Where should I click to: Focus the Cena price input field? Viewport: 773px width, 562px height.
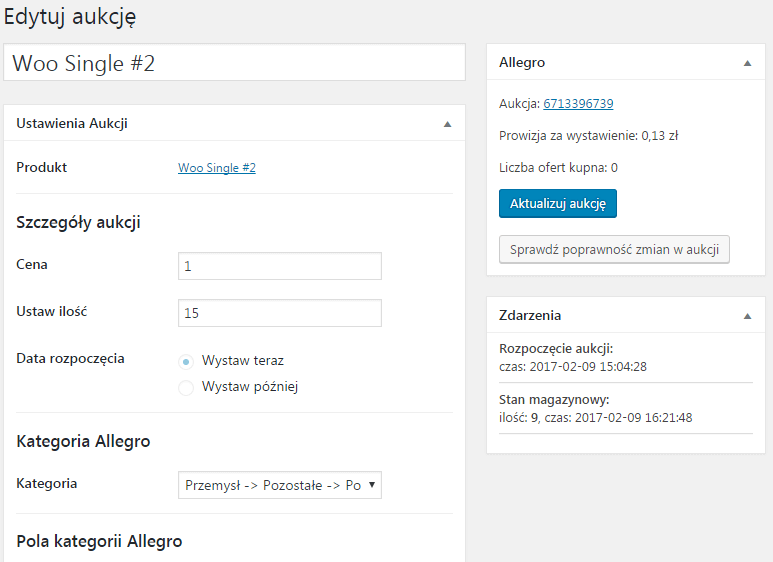(x=280, y=266)
